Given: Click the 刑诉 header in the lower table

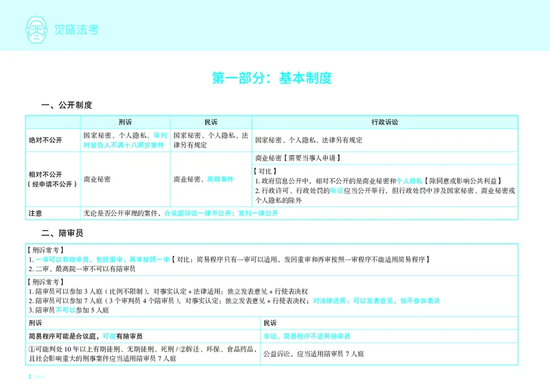Looking at the screenshot, I should (x=35, y=323).
